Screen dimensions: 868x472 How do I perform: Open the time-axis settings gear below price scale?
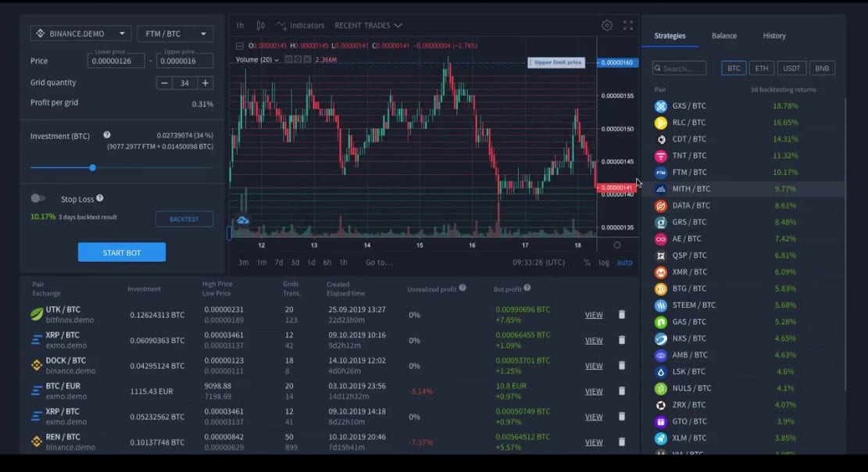[617, 245]
